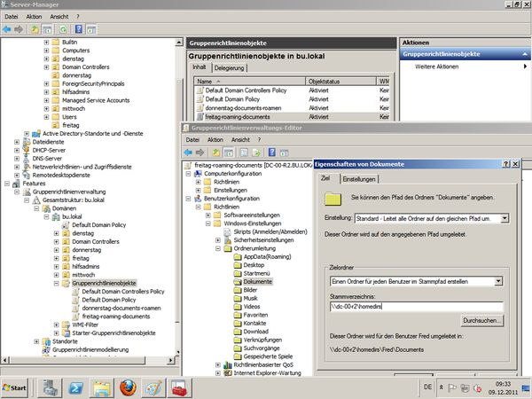Image resolution: width=532 pixels, height=399 pixels.
Task: Click Weitere Aktionen in actions pane
Action: click(436, 67)
